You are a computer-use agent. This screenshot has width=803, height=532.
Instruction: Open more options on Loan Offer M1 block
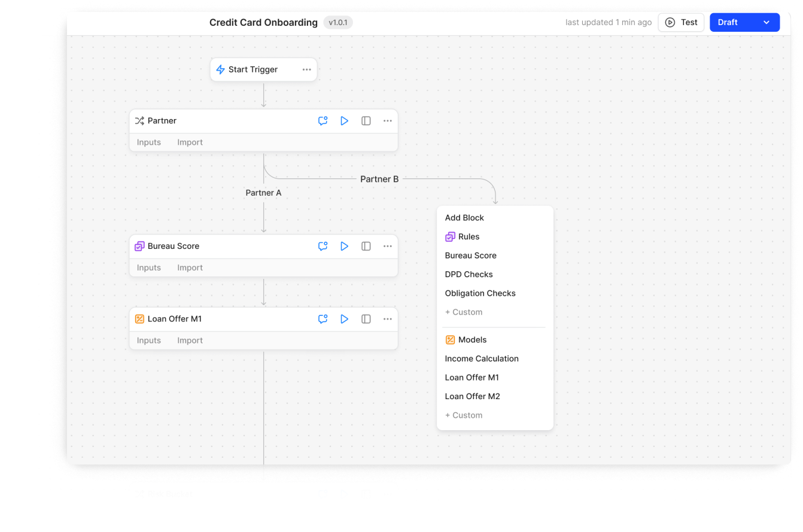pos(388,319)
